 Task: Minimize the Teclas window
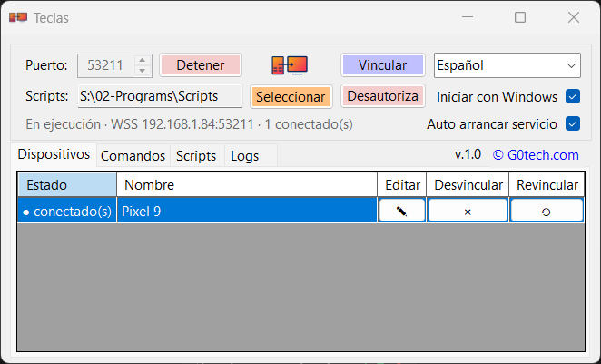(468, 17)
